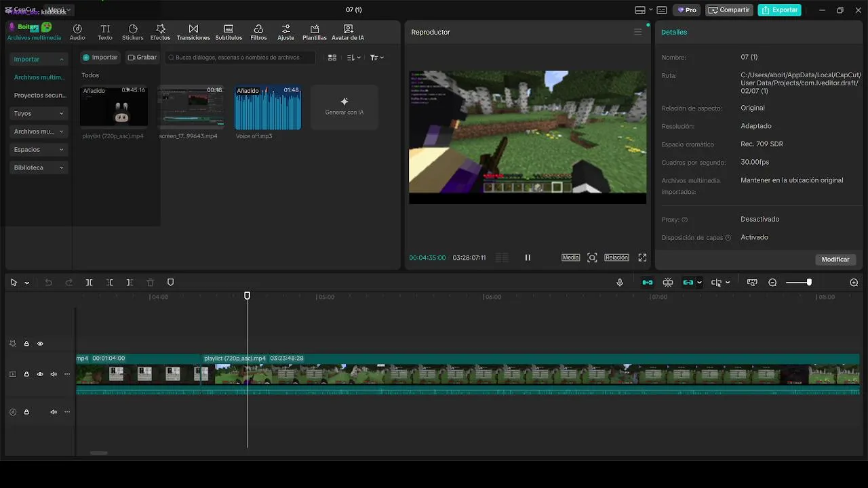Screen dimensions: 868x488
Task: Open the Texto tool
Action: (x=105, y=33)
